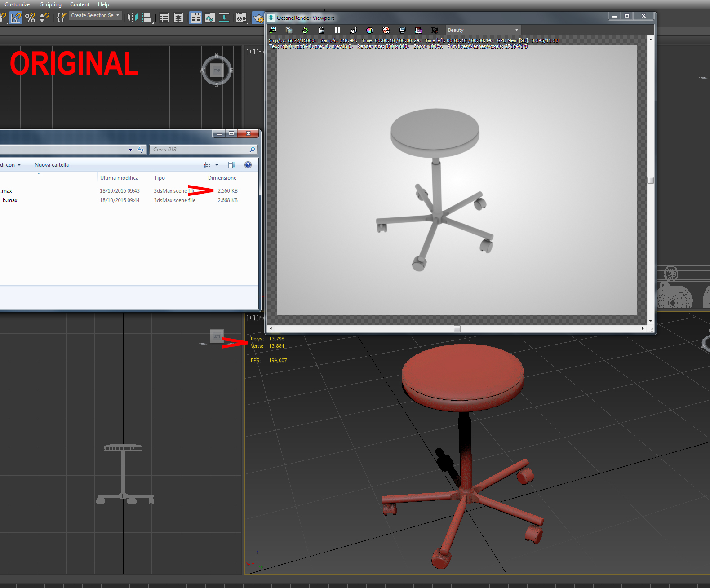Screen dimensions: 710x588
Task: Open the Create Selection Set dropdown
Action: click(x=96, y=15)
